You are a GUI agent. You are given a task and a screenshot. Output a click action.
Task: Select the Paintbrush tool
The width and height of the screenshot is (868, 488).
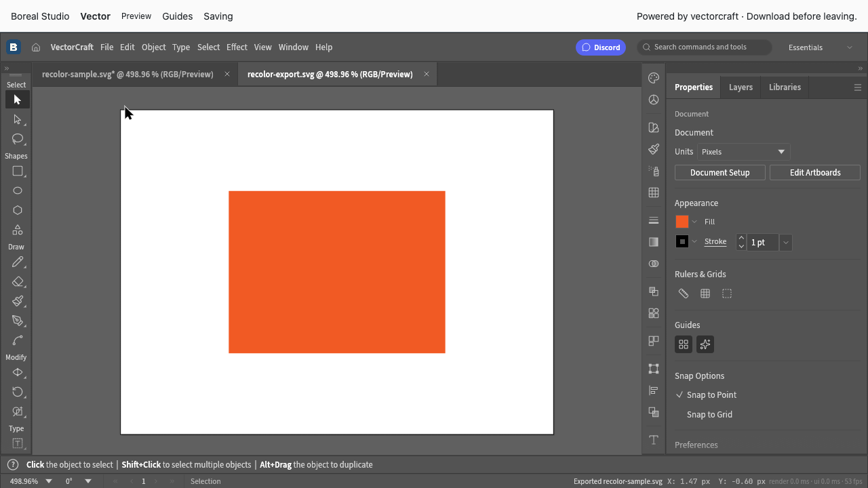click(x=18, y=302)
